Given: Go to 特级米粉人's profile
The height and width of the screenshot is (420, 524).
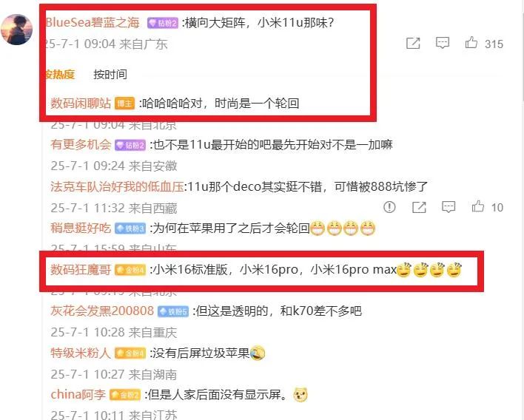Looking at the screenshot, I should tap(81, 353).
